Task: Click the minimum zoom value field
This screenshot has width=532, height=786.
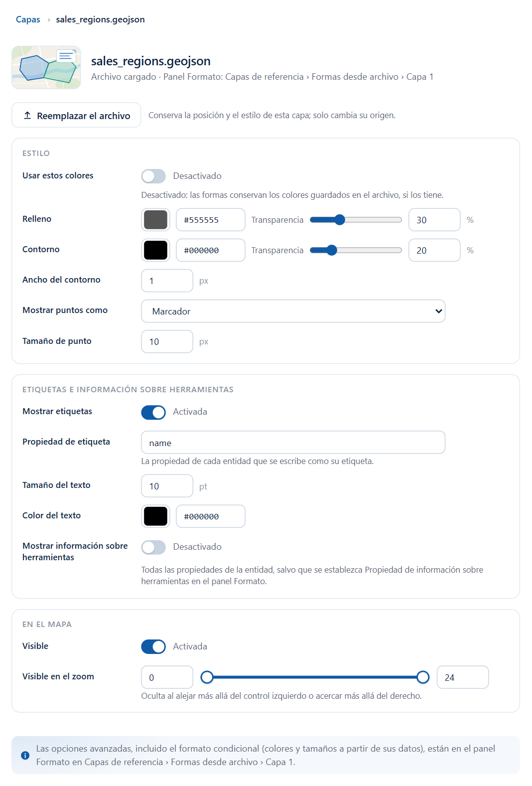Action: pos(167,677)
